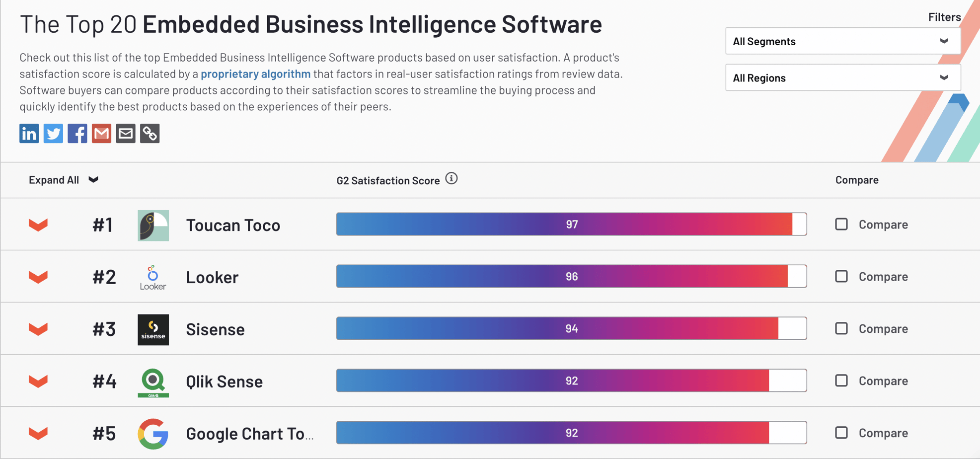Open the G2 Satisfaction Score info tooltip
Viewport: 980px width, 459px height.
click(x=452, y=179)
